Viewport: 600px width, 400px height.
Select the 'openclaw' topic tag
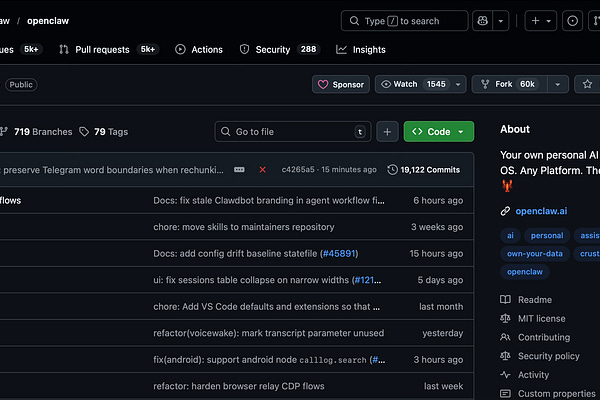(x=525, y=272)
